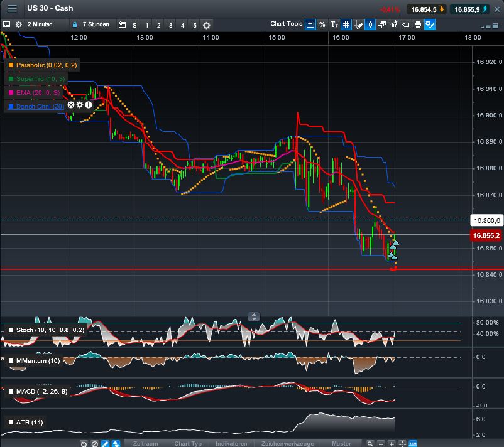The image size is (504, 447).
Task: Toggle the Stoch (10, 10, 0.8, 0.2) checkbox
Action: 11,330
